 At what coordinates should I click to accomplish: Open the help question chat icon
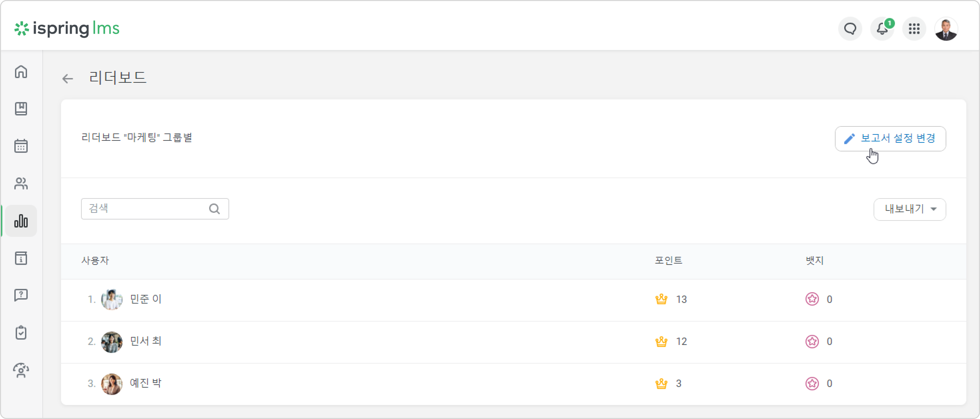[x=21, y=295]
